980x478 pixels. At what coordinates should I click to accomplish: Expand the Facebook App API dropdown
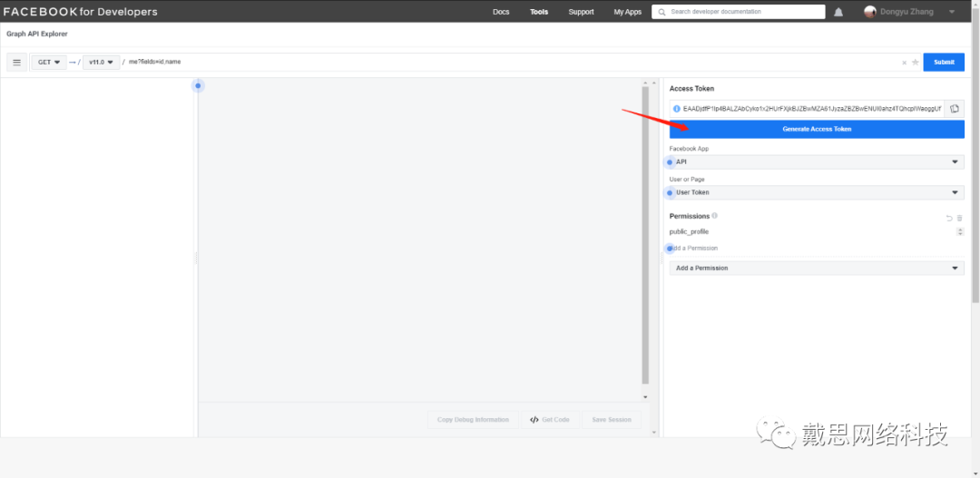click(817, 161)
